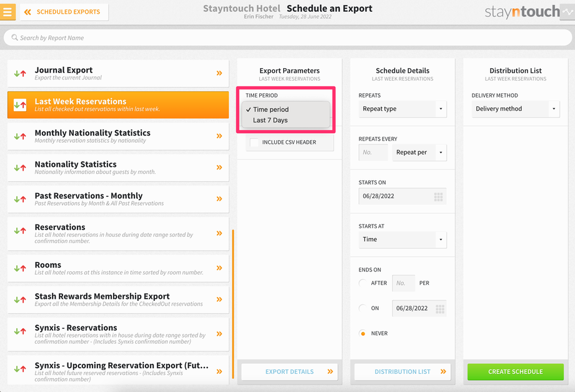Click Synxis - Upcoming Reservation Export arrows icon
This screenshot has height=392, width=575.
click(x=20, y=369)
